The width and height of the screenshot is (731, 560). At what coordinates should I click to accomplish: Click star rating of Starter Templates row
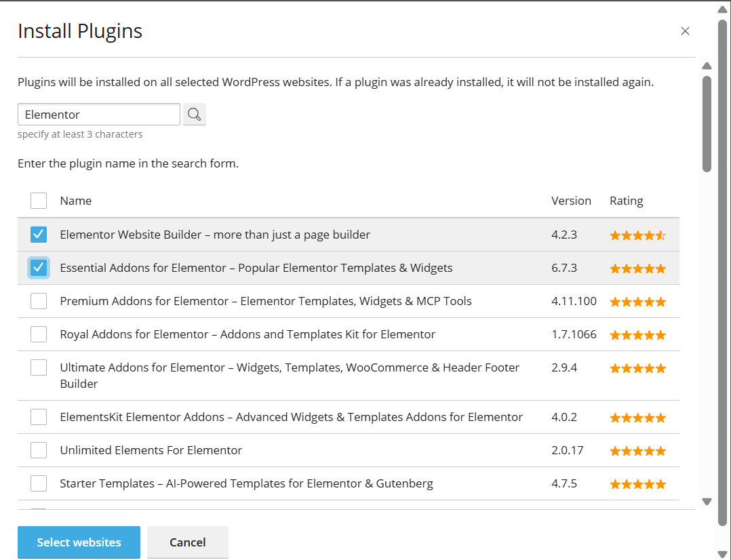pyautogui.click(x=637, y=485)
